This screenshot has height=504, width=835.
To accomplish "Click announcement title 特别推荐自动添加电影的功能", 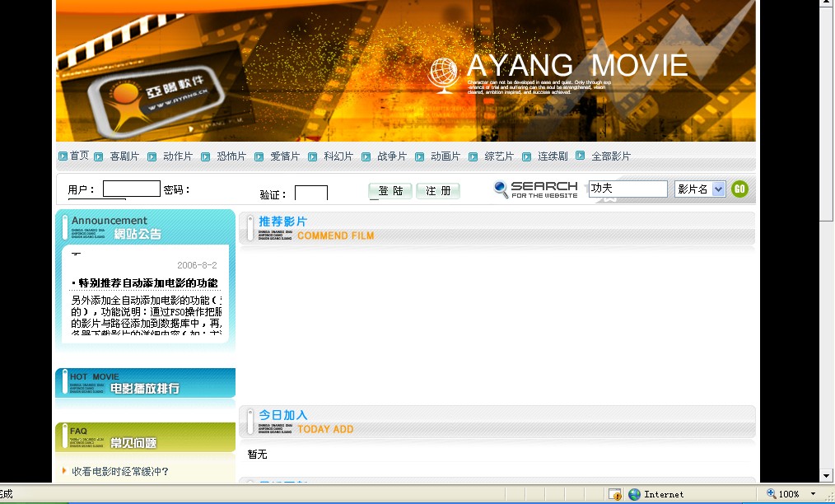I will point(148,283).
